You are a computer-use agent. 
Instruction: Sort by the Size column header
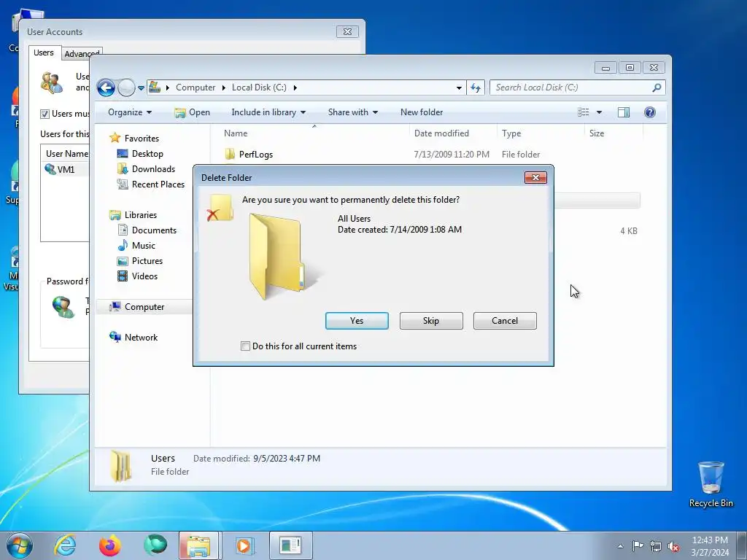[x=614, y=133]
